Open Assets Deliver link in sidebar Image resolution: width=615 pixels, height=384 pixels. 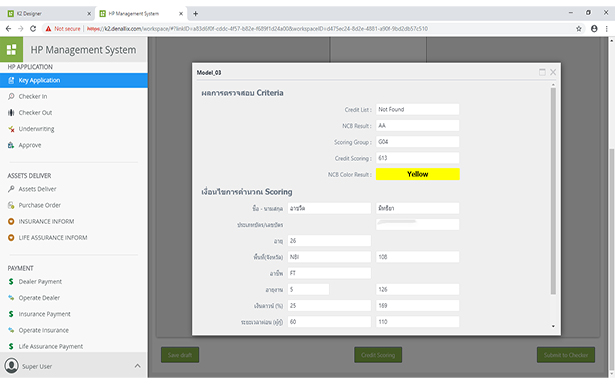[x=37, y=189]
